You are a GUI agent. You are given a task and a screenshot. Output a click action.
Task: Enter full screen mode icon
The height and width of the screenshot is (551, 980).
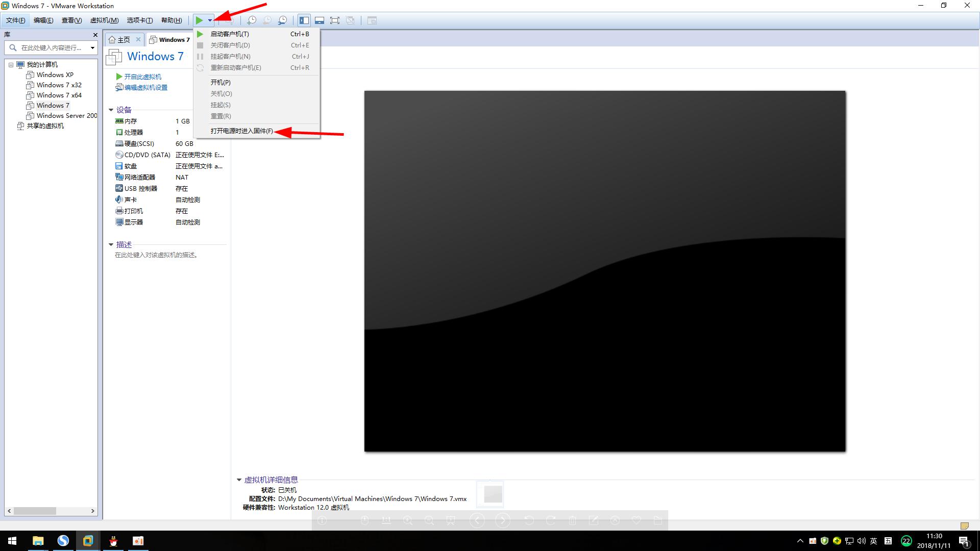[x=335, y=20]
